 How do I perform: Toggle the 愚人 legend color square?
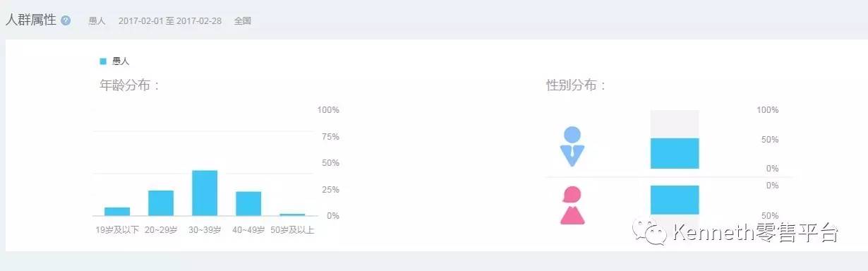pyautogui.click(x=103, y=61)
